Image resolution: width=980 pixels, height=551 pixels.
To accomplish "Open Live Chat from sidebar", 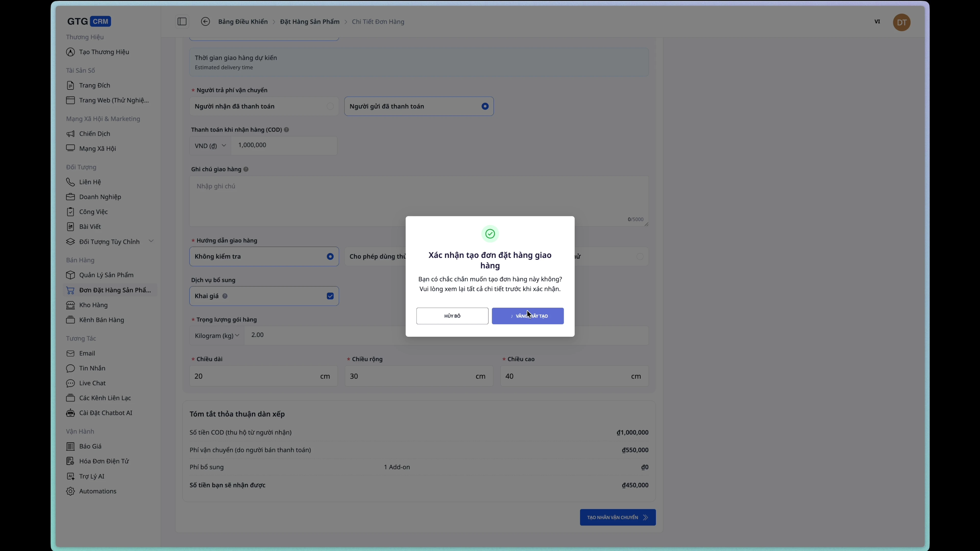I will [92, 383].
